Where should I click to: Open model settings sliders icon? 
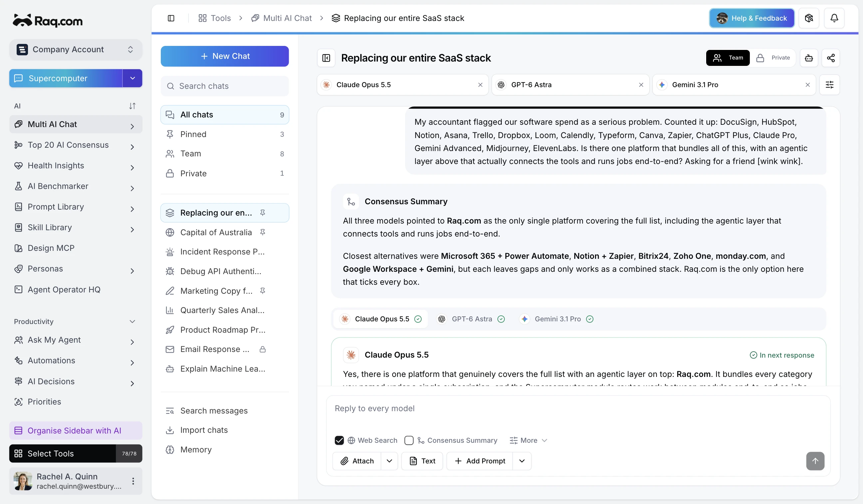[x=829, y=85]
